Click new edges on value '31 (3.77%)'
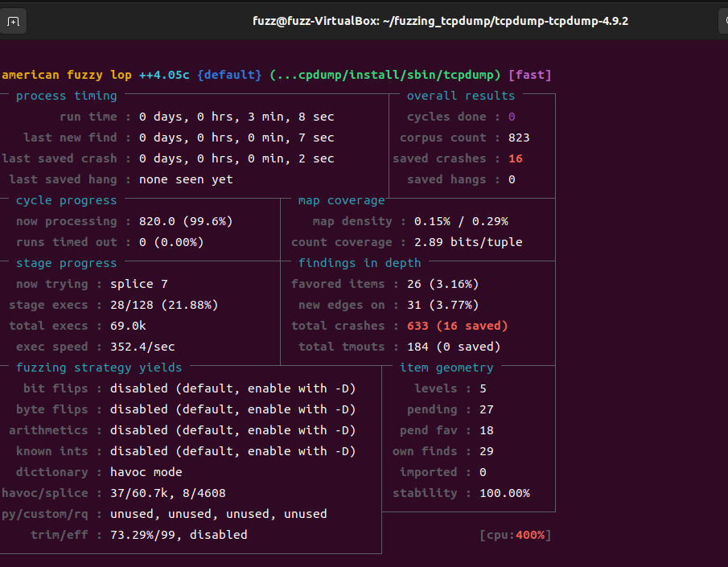The image size is (728, 567). 443,305
